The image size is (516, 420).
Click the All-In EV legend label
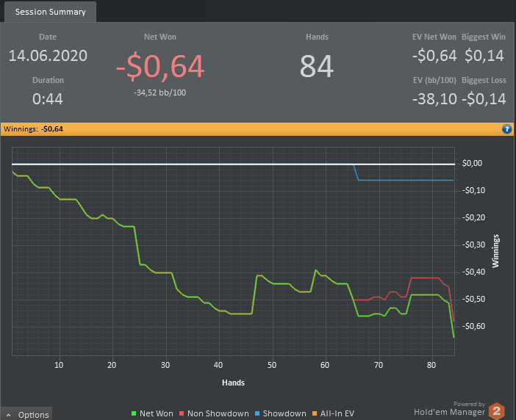(337, 413)
